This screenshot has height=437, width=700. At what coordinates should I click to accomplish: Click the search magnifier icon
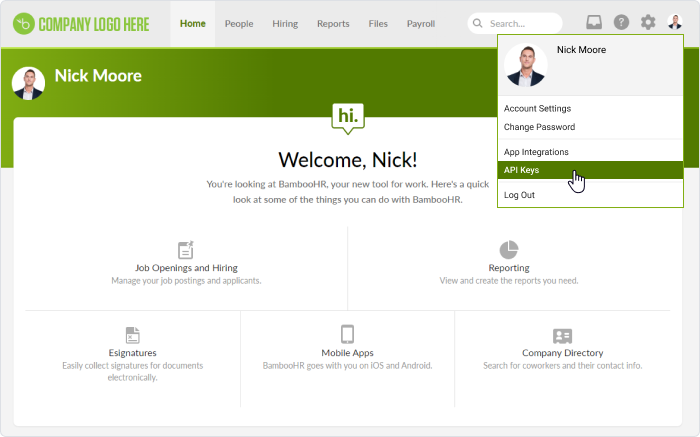click(x=477, y=23)
